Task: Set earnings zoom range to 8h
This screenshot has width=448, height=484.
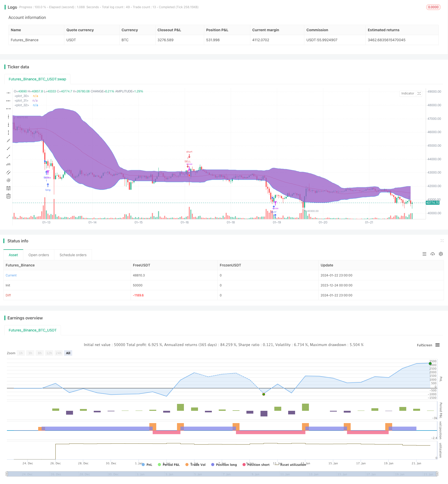Action: (x=40, y=353)
